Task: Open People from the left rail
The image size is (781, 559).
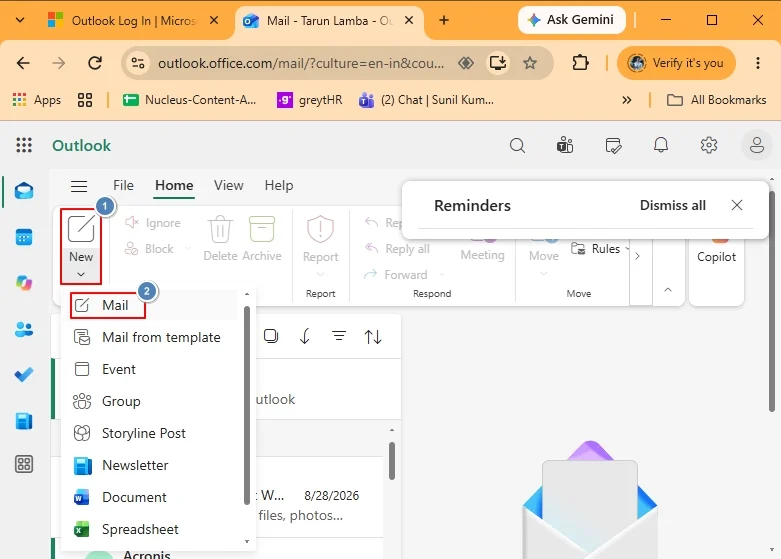Action: pos(24,329)
